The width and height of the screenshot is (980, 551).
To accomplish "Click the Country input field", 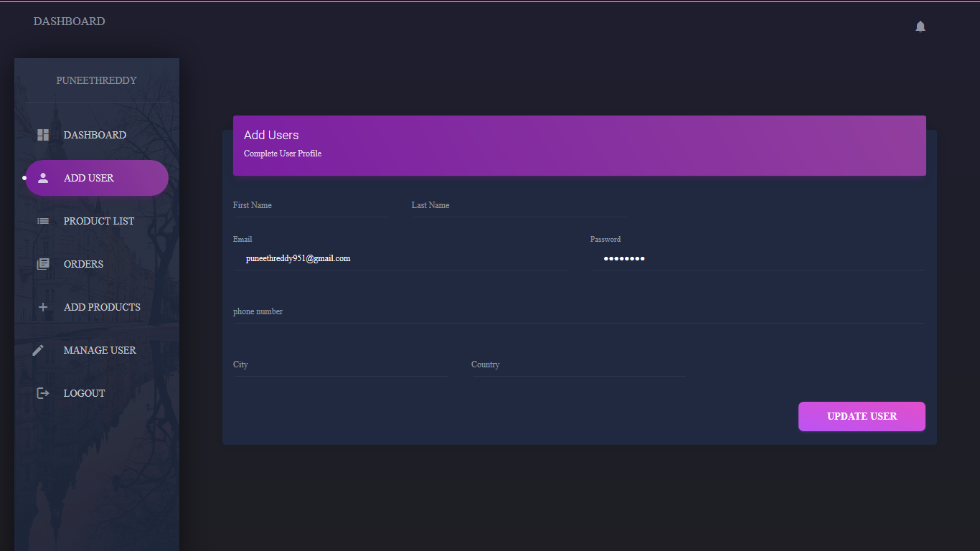I will point(578,364).
